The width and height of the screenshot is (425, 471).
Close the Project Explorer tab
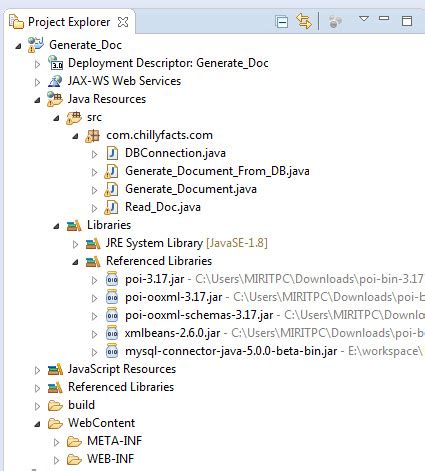(123, 22)
